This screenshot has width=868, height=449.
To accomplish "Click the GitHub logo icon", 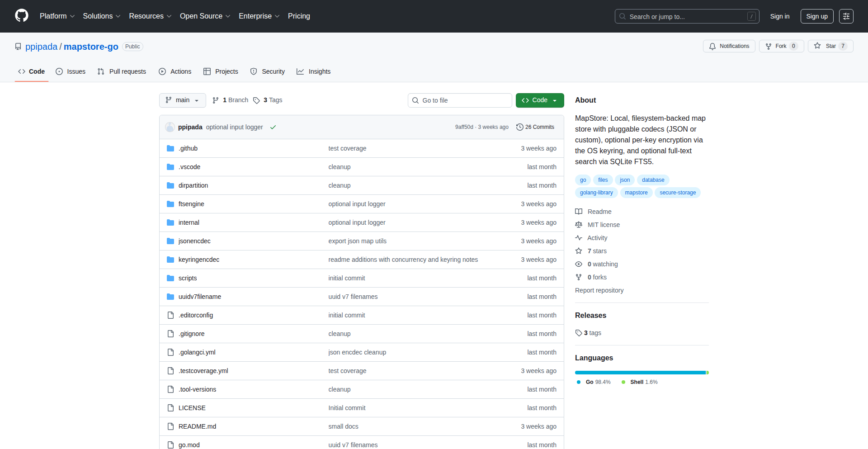I will click(x=22, y=16).
